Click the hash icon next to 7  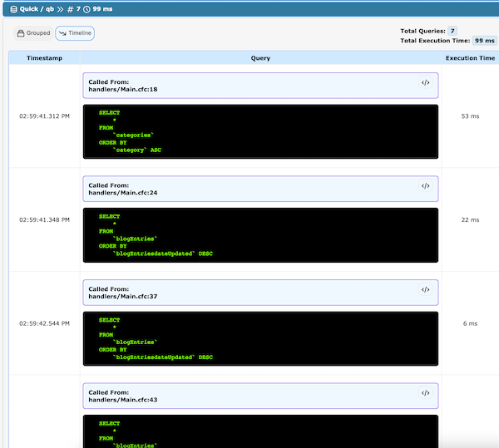(x=70, y=9)
